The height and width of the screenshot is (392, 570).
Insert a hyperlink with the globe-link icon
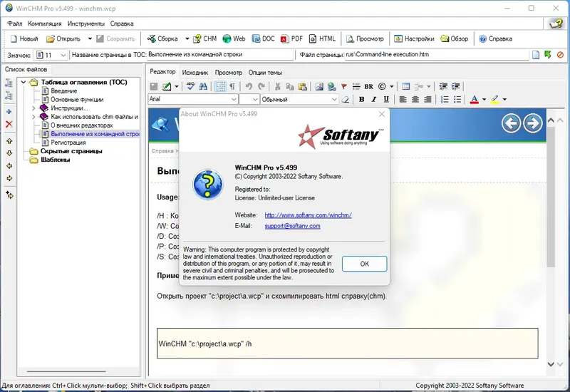tap(331, 86)
